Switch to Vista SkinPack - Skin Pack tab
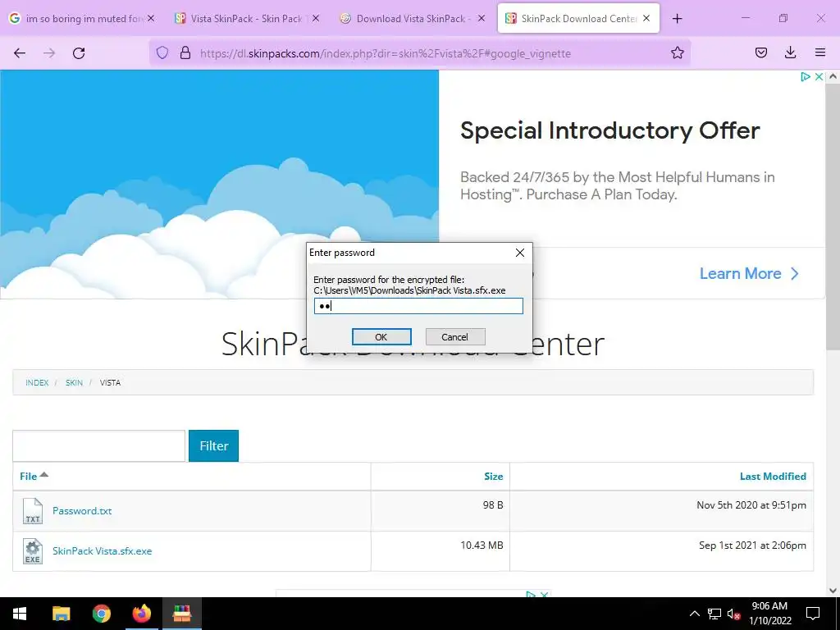Image resolution: width=840 pixels, height=630 pixels. click(x=247, y=18)
